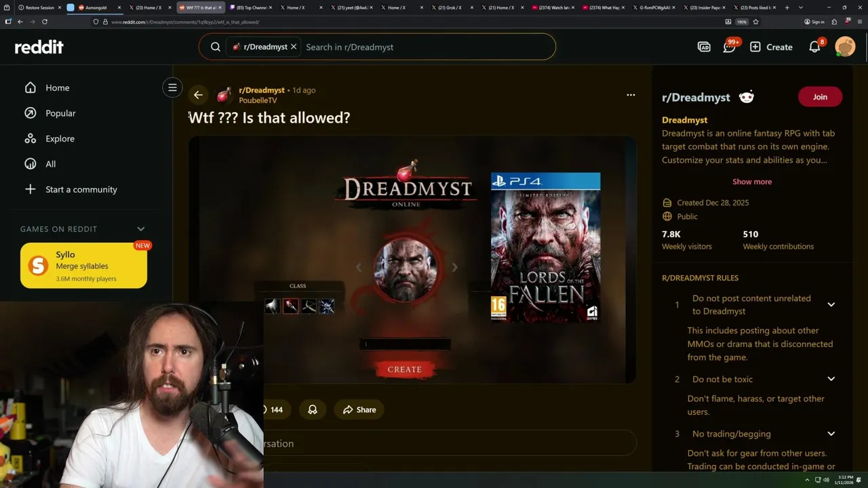The image size is (868, 488).
Task: Open the r/Dreadmyst link in post header
Action: point(262,90)
